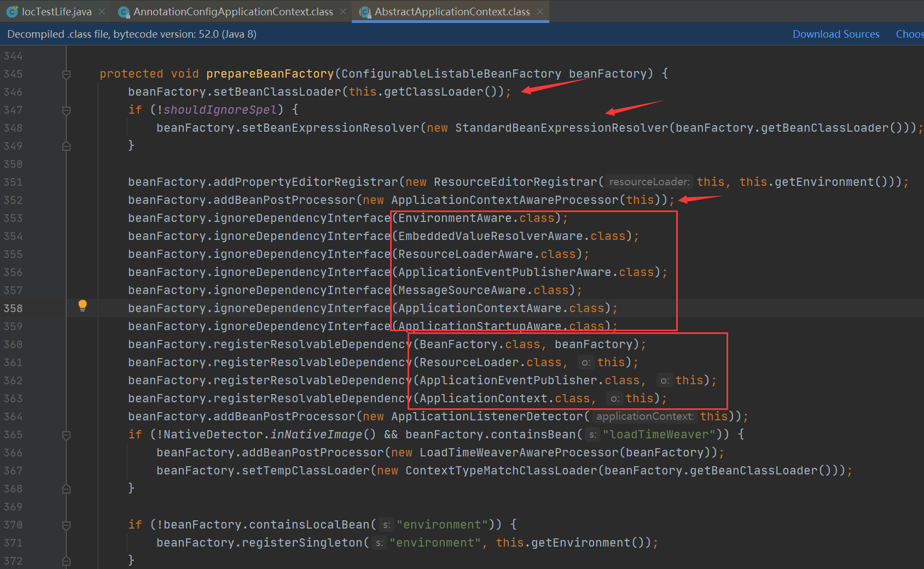Viewport: 924px width, 569px height.
Task: Click the setTempClassLoader method call
Action: pos(306,471)
